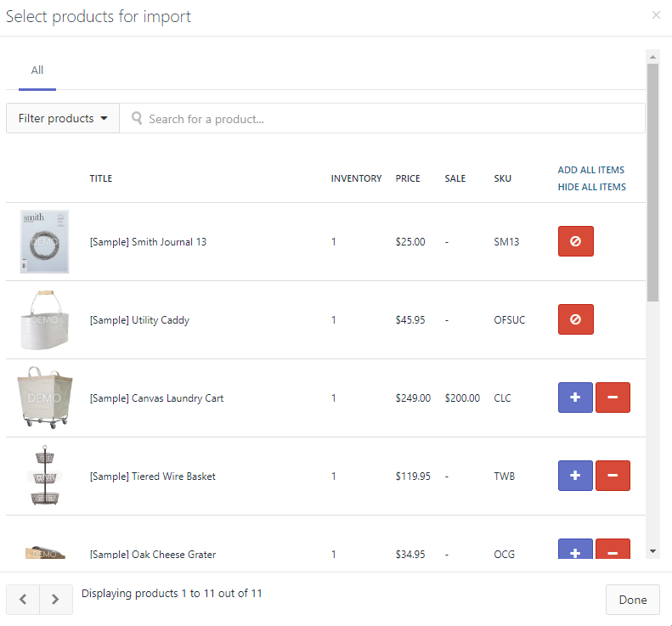Click the Add All Items link
The image size is (672, 626).
point(590,170)
